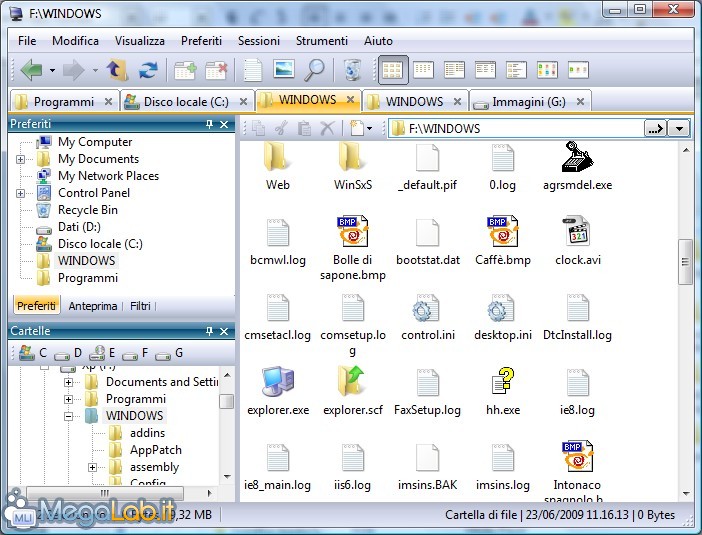The height and width of the screenshot is (535, 702).
Task: Select the tiles view mode
Action: pos(516,70)
